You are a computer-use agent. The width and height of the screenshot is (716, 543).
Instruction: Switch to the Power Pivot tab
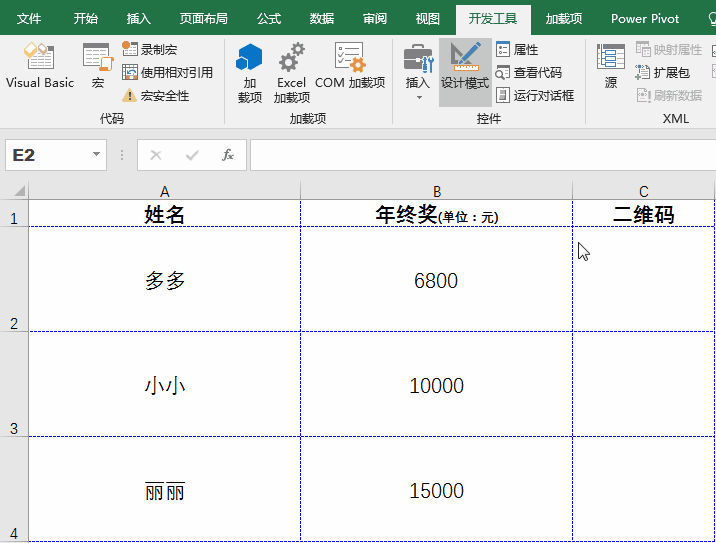(645, 19)
